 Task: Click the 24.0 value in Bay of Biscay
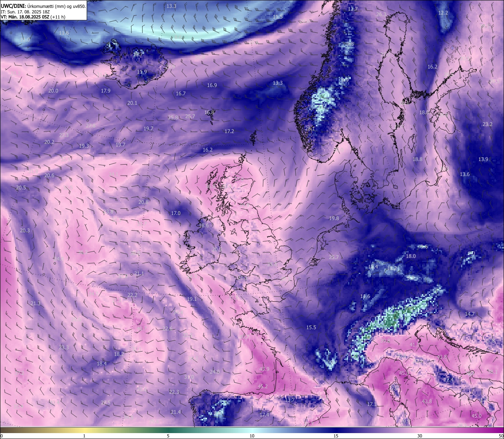(x=215, y=372)
